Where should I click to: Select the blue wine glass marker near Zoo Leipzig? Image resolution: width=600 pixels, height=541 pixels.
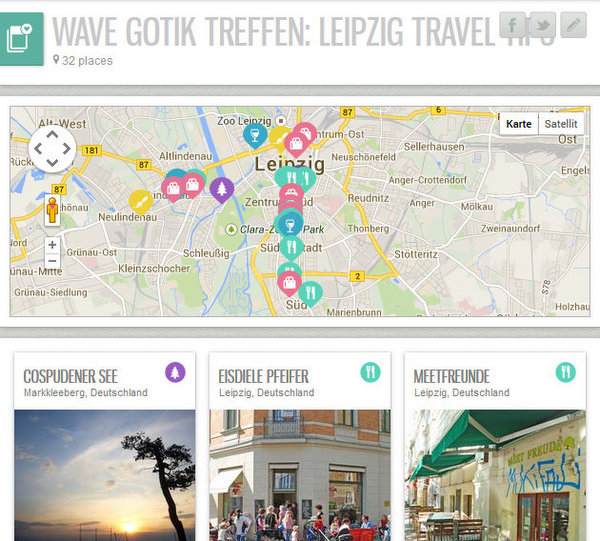(x=255, y=135)
